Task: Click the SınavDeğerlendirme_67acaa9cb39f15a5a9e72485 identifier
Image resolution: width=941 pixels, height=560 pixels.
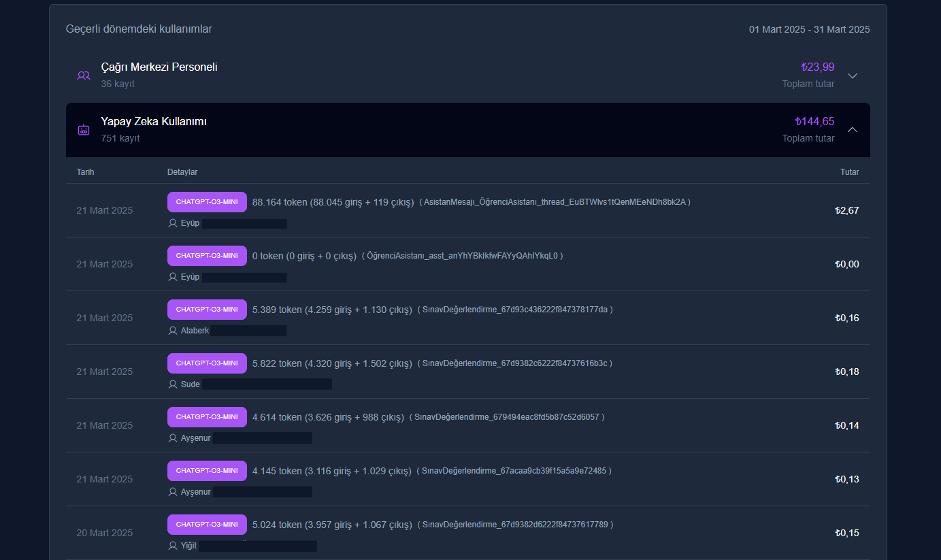Action: coord(514,471)
